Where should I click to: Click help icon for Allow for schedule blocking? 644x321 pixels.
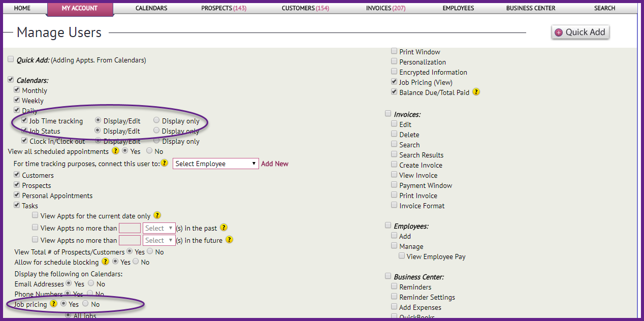105,262
